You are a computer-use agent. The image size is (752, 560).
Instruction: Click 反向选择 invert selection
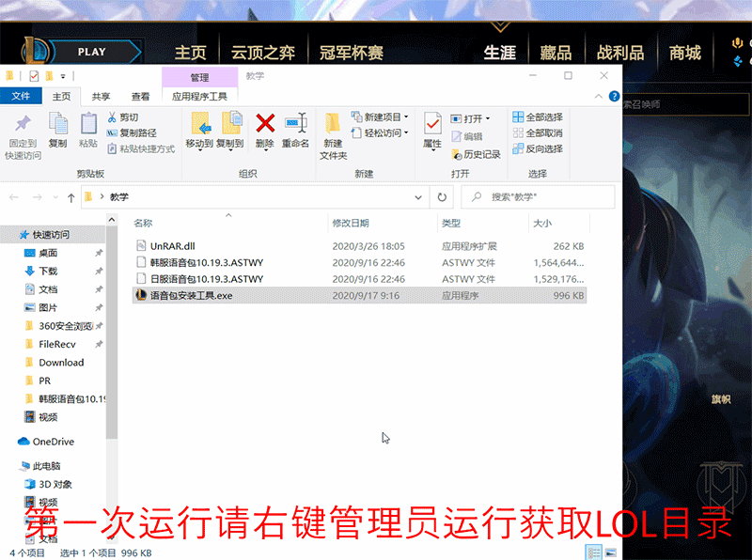(x=538, y=148)
